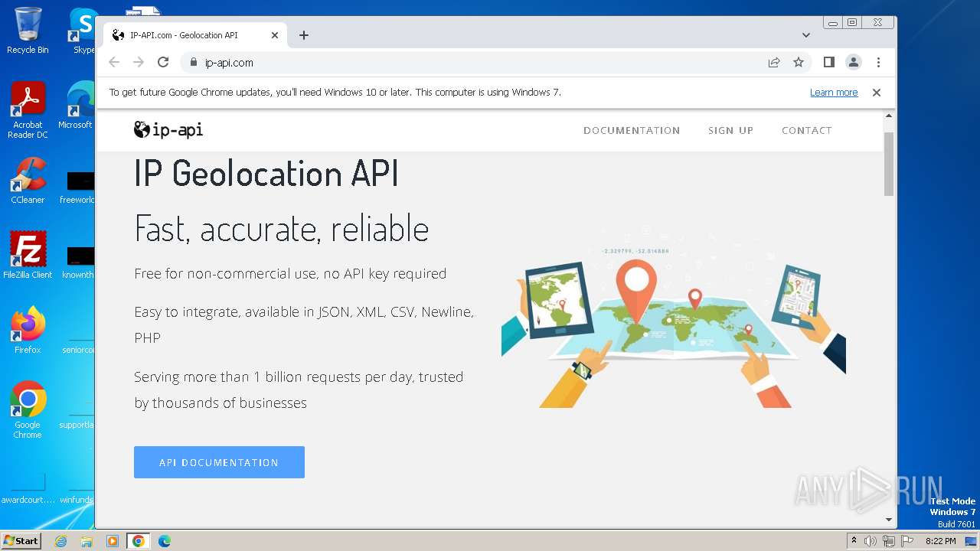Image resolution: width=980 pixels, height=551 pixels.
Task: View site information padlock icon
Action: tap(193, 63)
